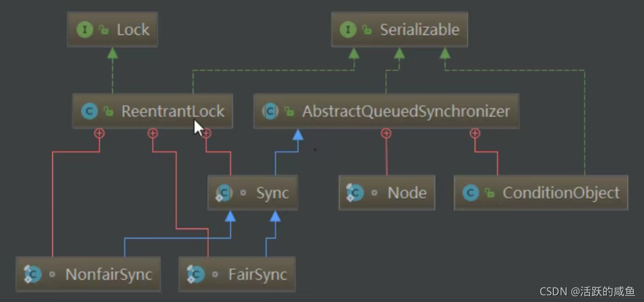Click the public lock icon next to Serializable
Screen dimensions: 644x302
pyautogui.click(x=367, y=29)
